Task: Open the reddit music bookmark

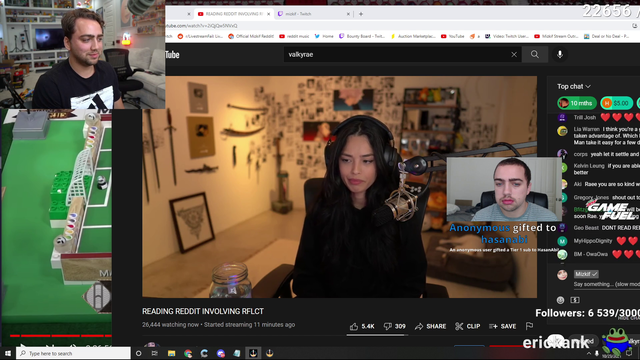Action: pos(294,36)
